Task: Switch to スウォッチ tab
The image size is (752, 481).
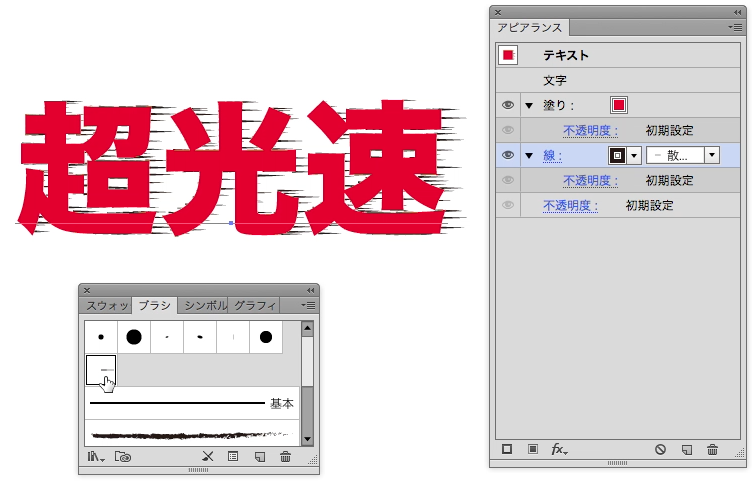Action: click(x=106, y=305)
